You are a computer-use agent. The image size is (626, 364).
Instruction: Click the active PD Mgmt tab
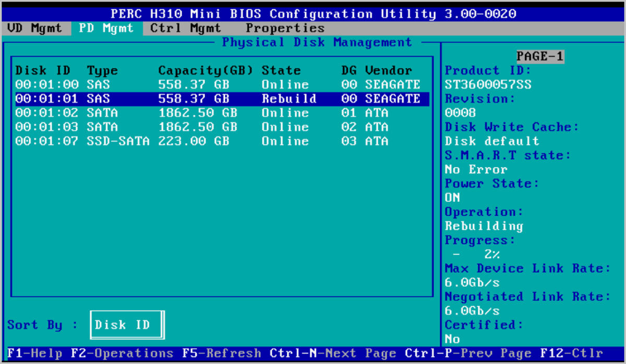106,28
